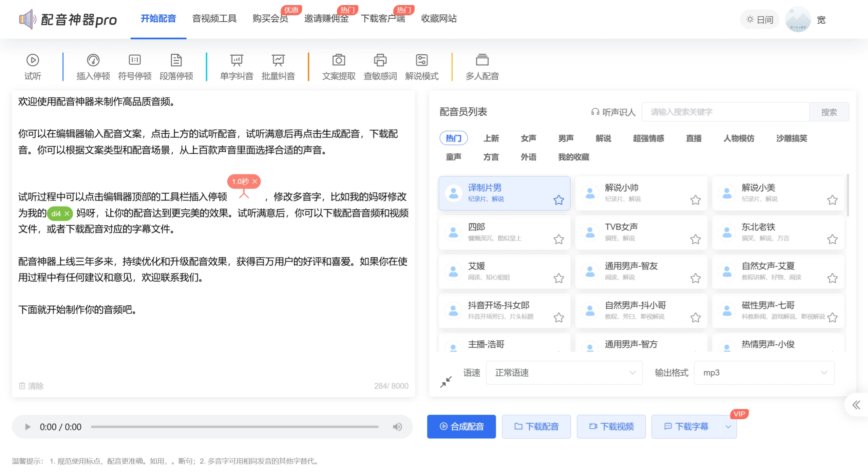This screenshot has width=868, height=473.
Task: Open the 语速 speech speed dropdown
Action: pyautogui.click(x=563, y=373)
